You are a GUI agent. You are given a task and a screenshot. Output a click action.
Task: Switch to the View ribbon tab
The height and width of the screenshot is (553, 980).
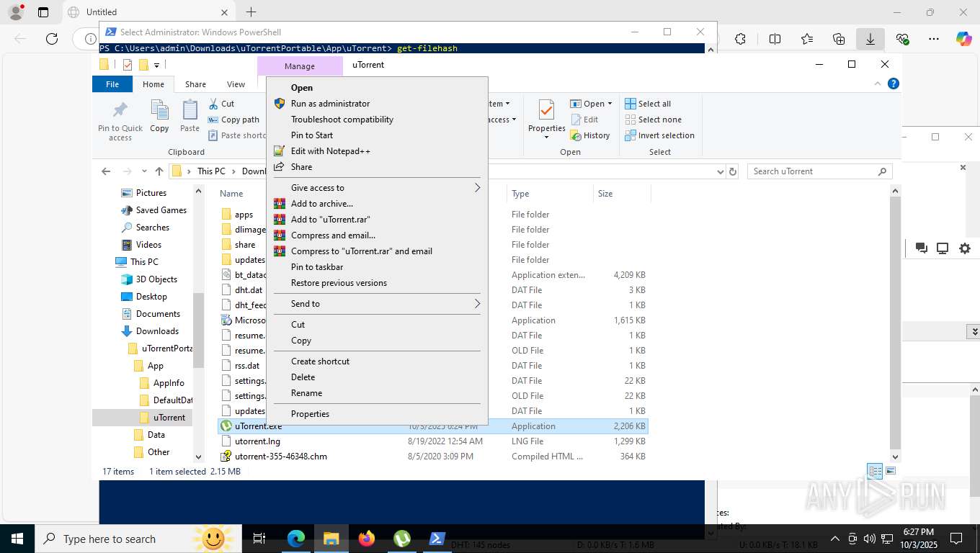pyautogui.click(x=236, y=84)
